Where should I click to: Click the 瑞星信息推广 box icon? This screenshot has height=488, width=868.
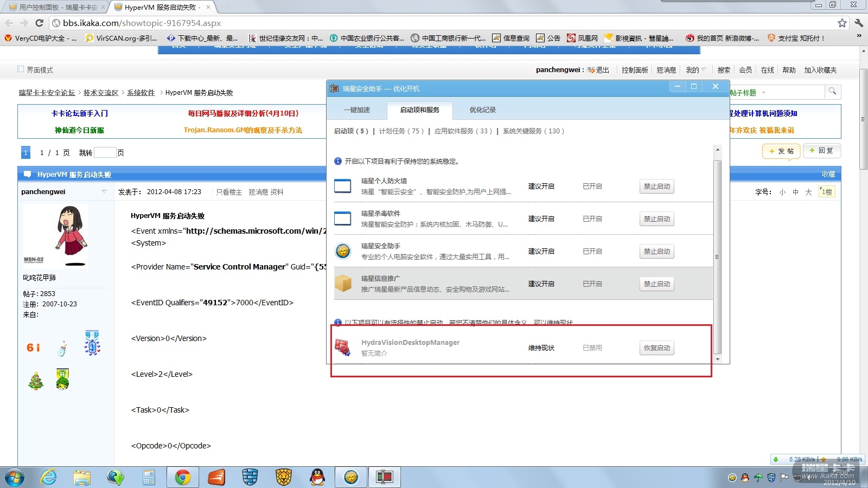(x=342, y=284)
